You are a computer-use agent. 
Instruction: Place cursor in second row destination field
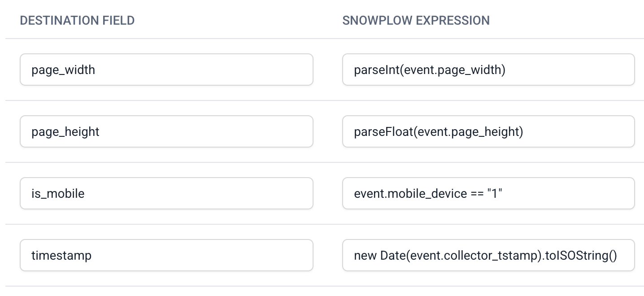click(166, 131)
